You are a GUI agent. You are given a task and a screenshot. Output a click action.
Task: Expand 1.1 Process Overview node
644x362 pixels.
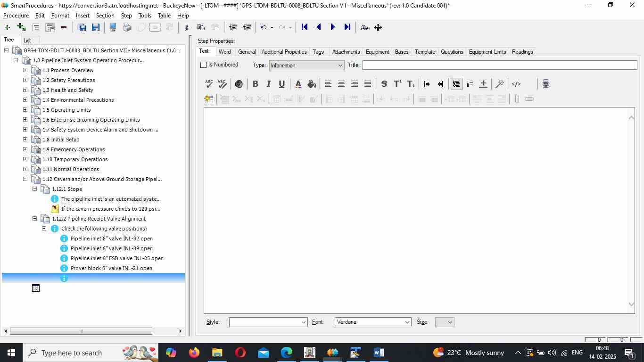click(25, 70)
